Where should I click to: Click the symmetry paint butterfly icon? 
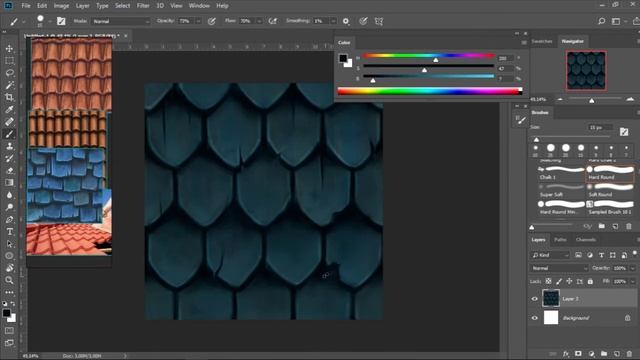click(379, 21)
